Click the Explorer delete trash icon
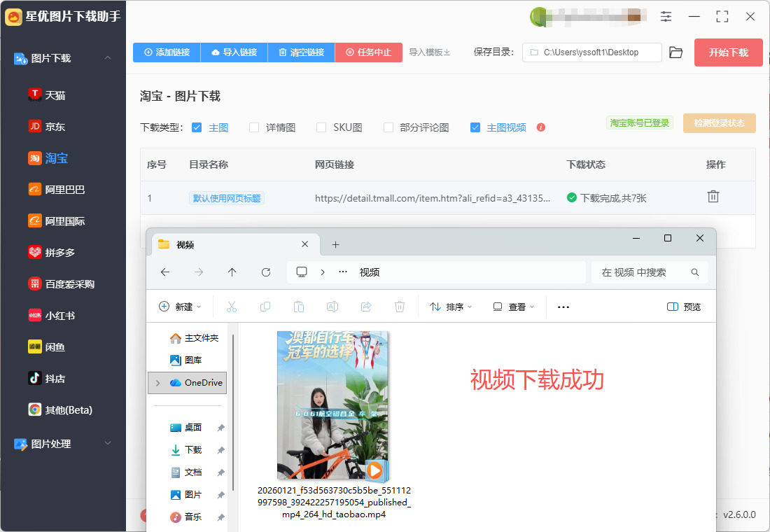Viewport: 770px width, 532px height. point(400,307)
